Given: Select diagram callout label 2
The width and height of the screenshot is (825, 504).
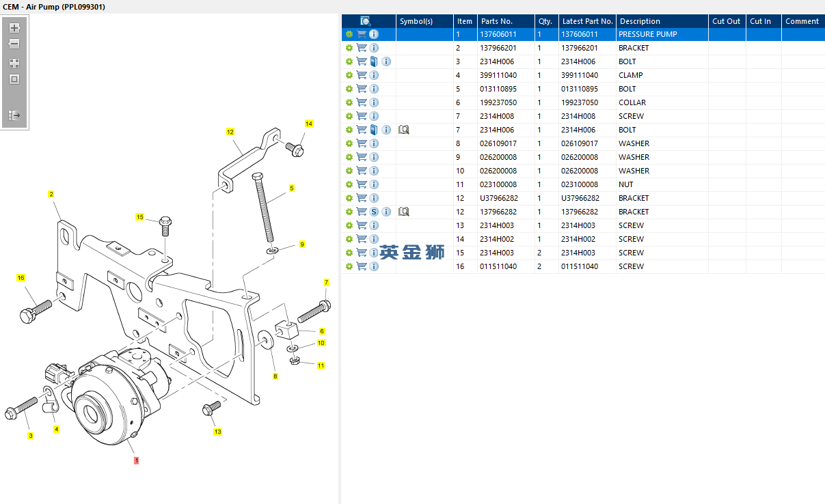Looking at the screenshot, I should [51, 194].
